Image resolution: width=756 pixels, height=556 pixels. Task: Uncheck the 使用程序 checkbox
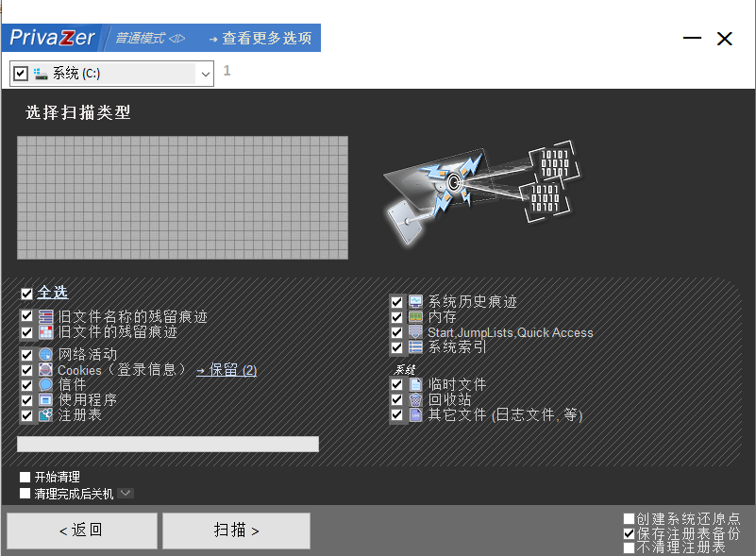pos(27,399)
